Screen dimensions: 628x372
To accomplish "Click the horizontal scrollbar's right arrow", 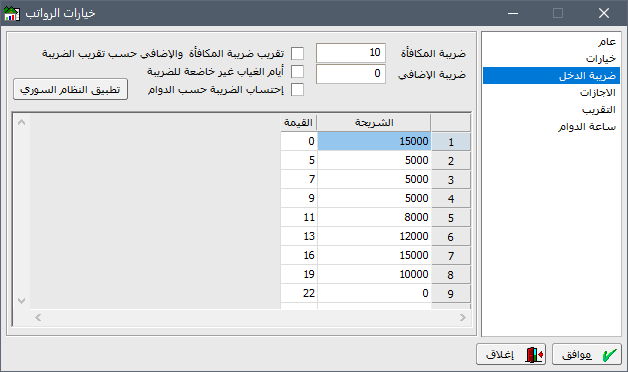I will pyautogui.click(x=463, y=318).
